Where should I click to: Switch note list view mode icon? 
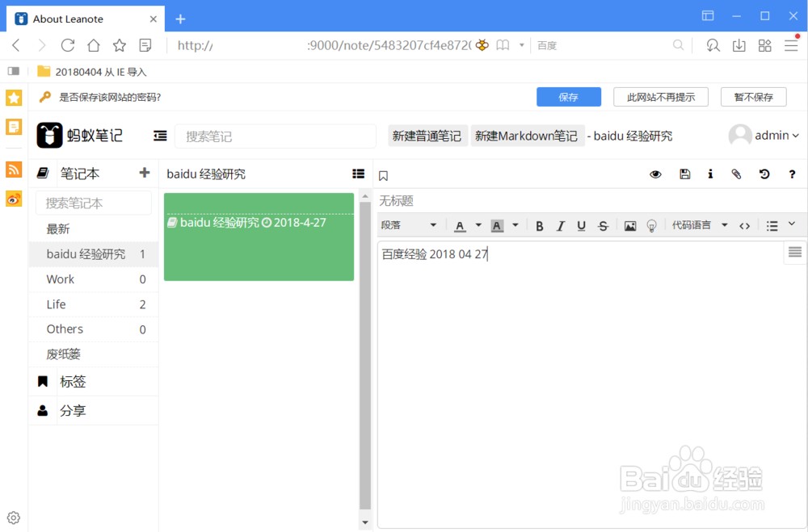tap(359, 174)
